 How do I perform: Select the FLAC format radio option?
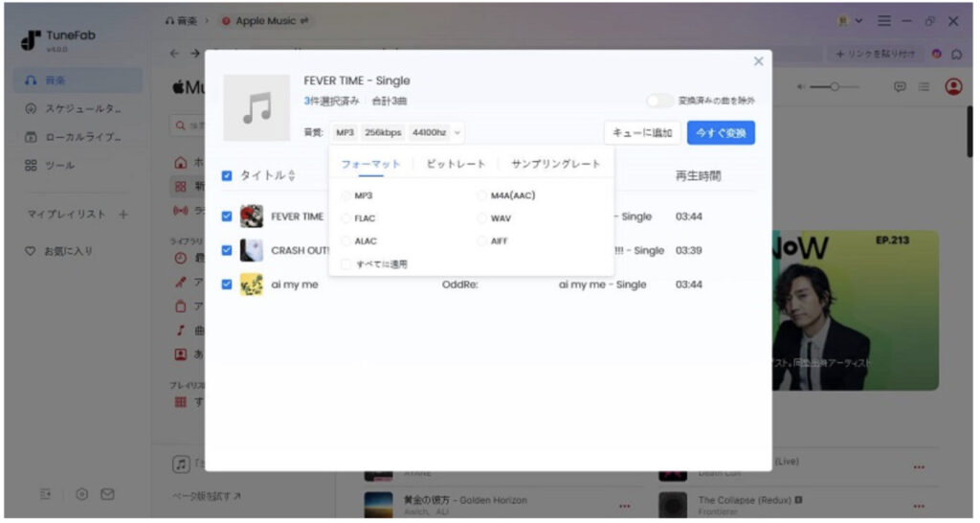pos(346,218)
